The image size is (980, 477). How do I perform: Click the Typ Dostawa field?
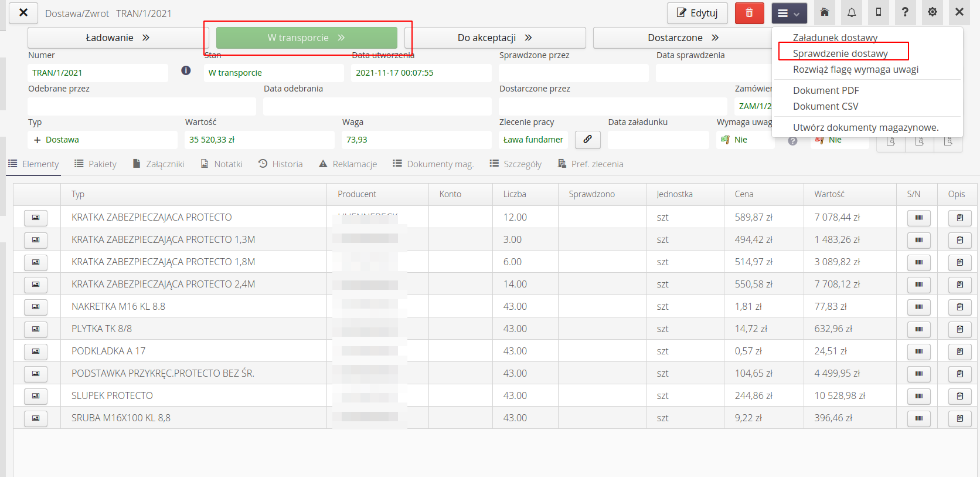[103, 140]
